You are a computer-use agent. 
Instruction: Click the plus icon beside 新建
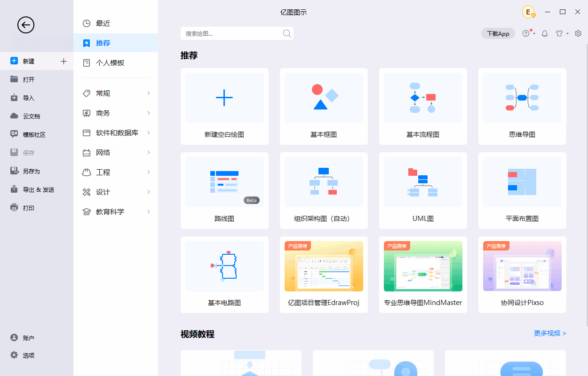[64, 61]
